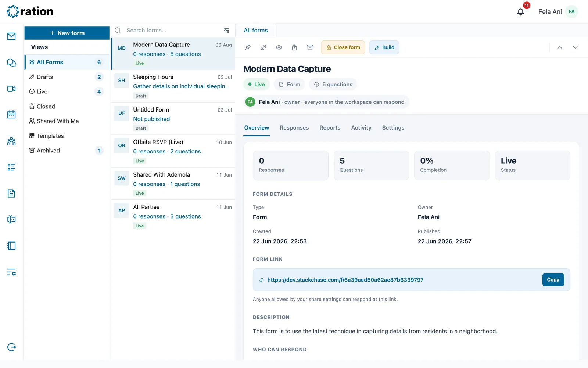This screenshot has width=588, height=368.
Task: Click the FA user avatar in header
Action: (x=571, y=11)
